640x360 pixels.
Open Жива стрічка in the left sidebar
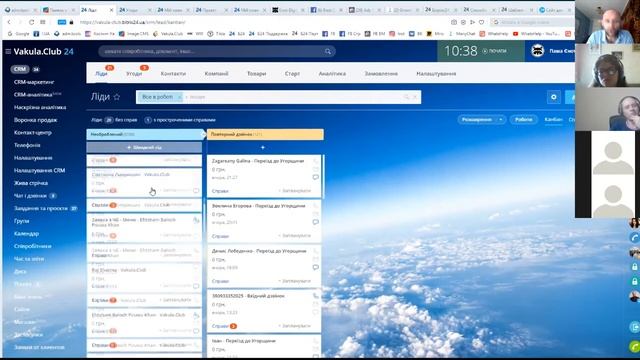coord(31,183)
